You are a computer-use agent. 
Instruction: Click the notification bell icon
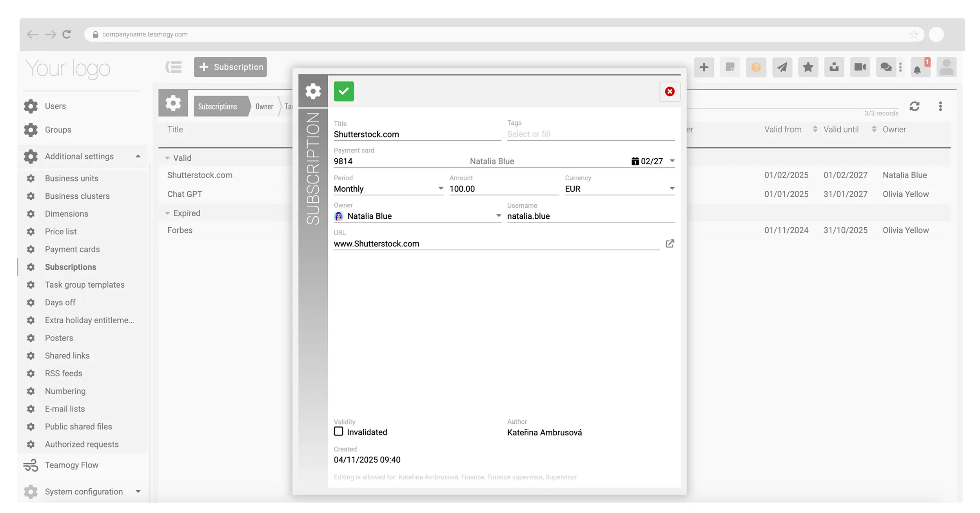917,69
